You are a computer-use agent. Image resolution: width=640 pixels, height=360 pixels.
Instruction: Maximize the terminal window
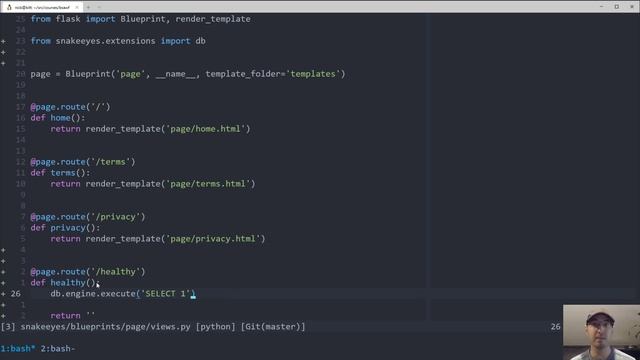pos(617,7)
